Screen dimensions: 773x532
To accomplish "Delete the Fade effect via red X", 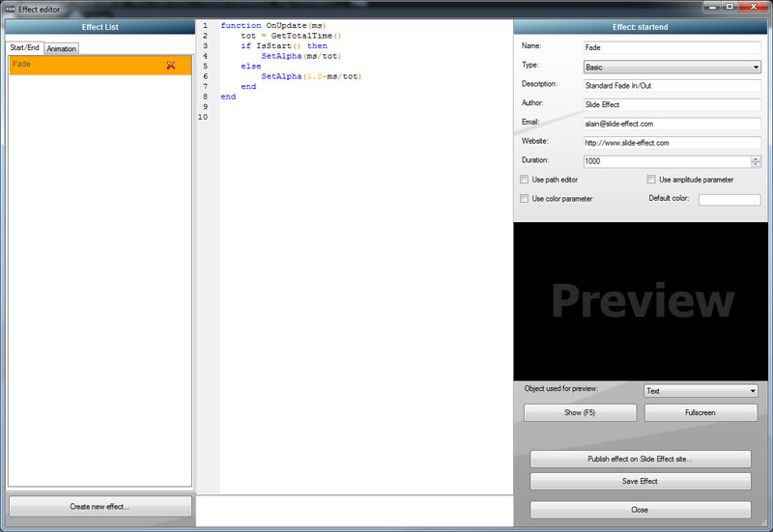I will (171, 65).
